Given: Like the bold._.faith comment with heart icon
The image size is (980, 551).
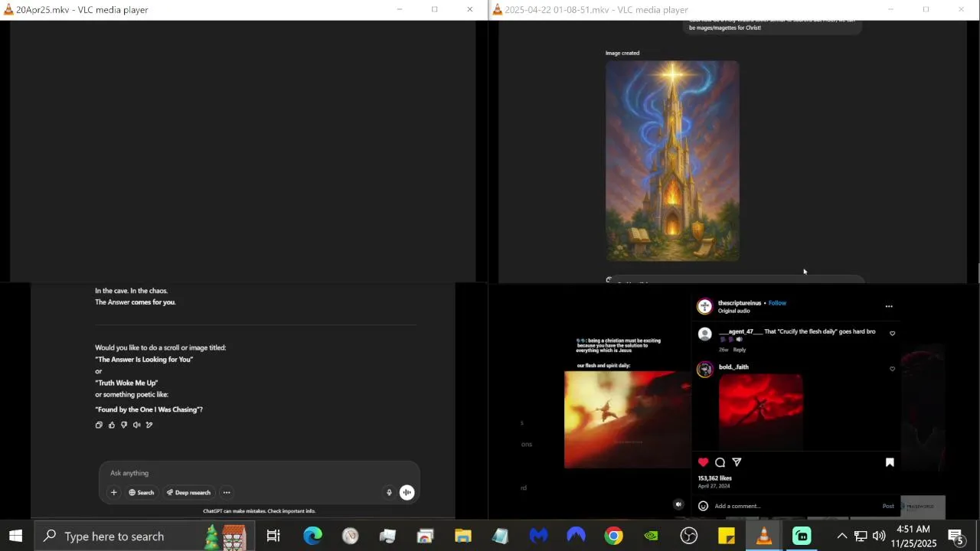Looking at the screenshot, I should click(892, 369).
